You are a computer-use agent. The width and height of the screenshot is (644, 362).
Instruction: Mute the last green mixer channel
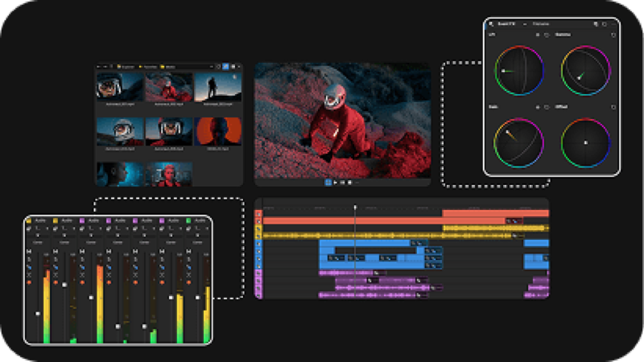188,251
